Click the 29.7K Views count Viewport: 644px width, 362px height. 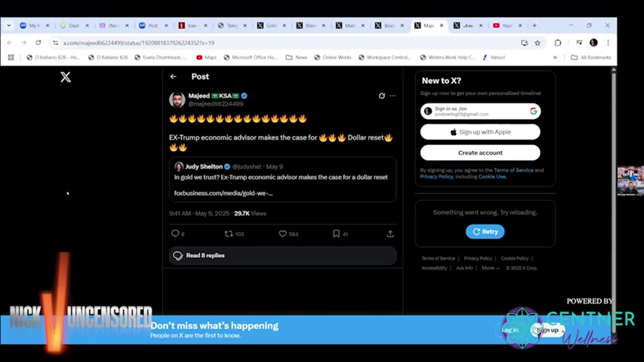[x=250, y=213]
